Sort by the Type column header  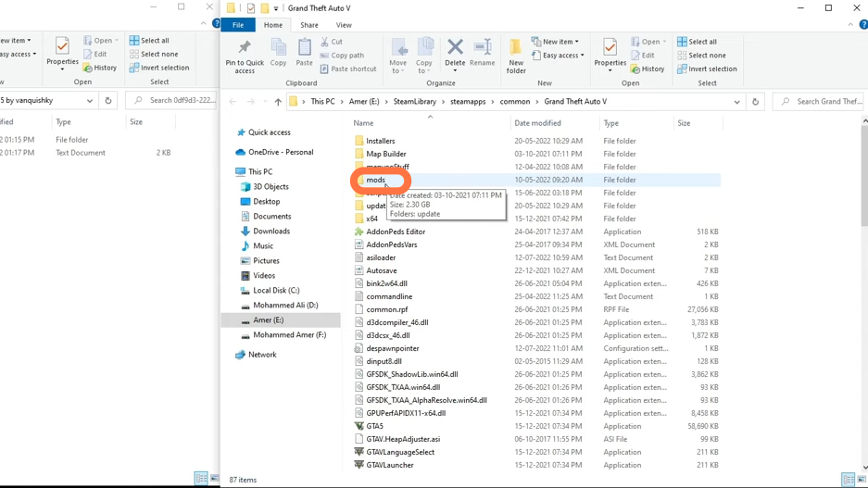(x=611, y=123)
